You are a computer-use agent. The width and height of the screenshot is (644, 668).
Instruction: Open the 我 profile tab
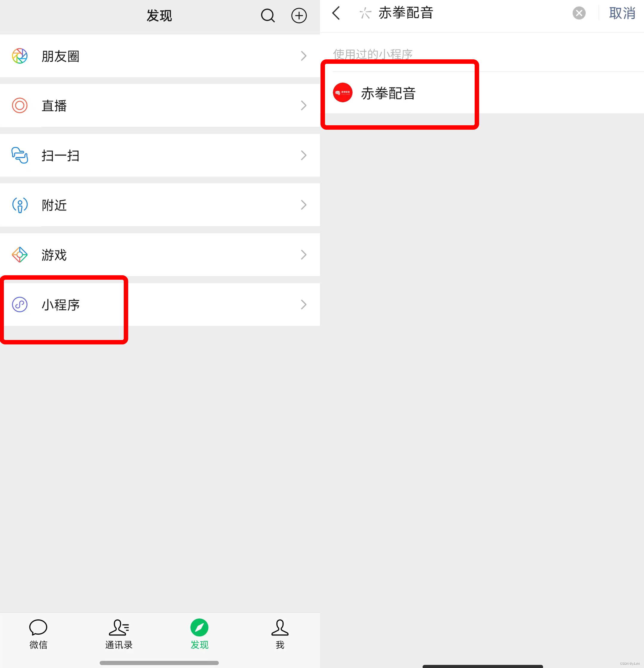click(280, 634)
